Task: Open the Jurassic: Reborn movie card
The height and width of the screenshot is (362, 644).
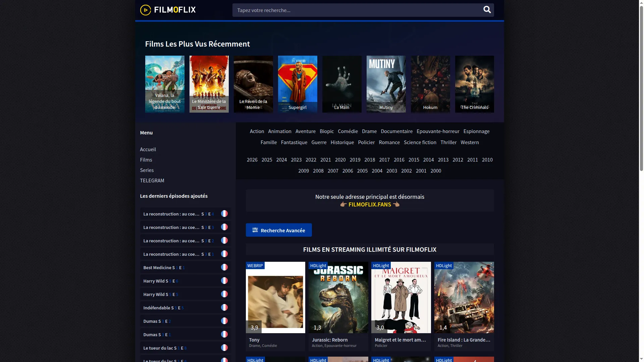Action: point(338,306)
